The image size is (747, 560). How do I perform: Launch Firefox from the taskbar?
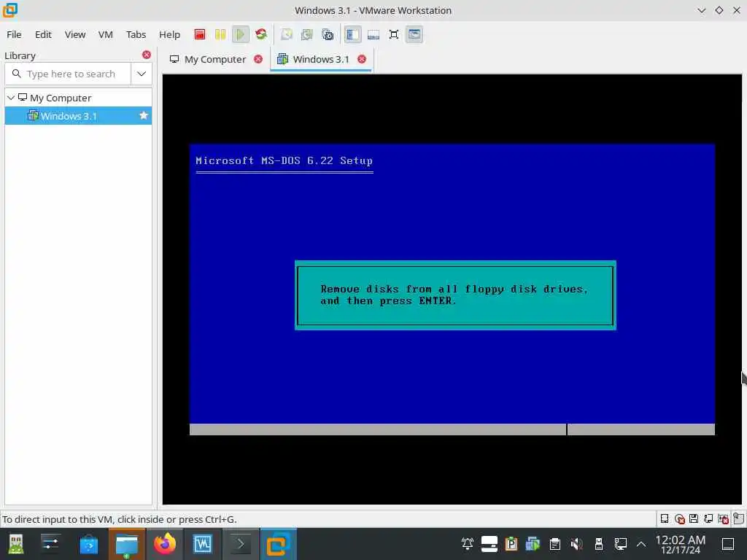165,544
